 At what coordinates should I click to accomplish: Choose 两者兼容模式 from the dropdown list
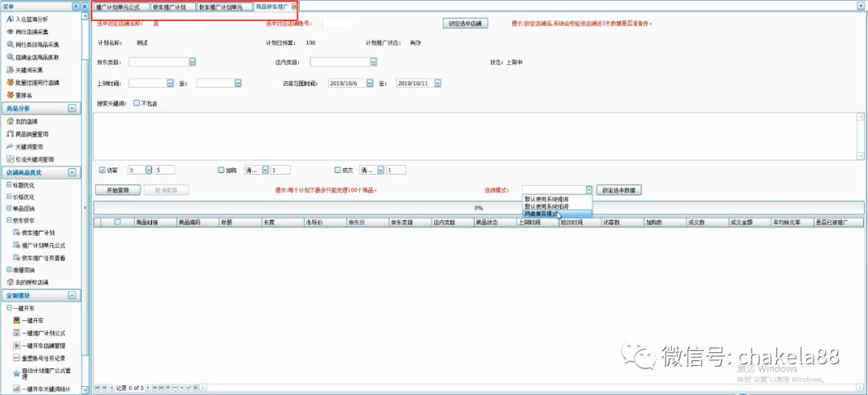click(558, 214)
